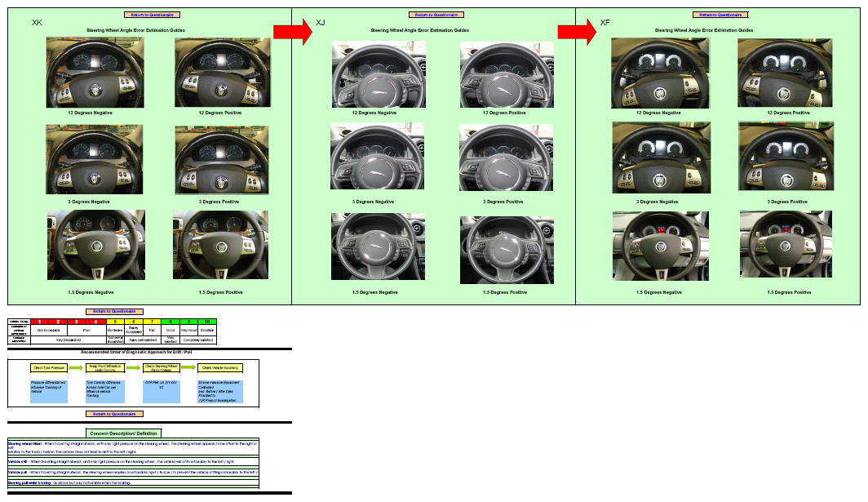Click blue note under Check Tyre Pressure

click(x=49, y=391)
